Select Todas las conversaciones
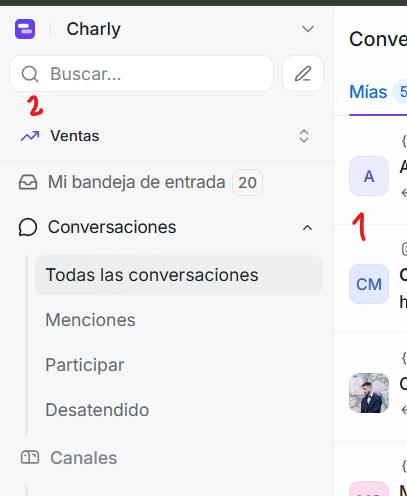Screen dimensions: 407x496 point(179,275)
